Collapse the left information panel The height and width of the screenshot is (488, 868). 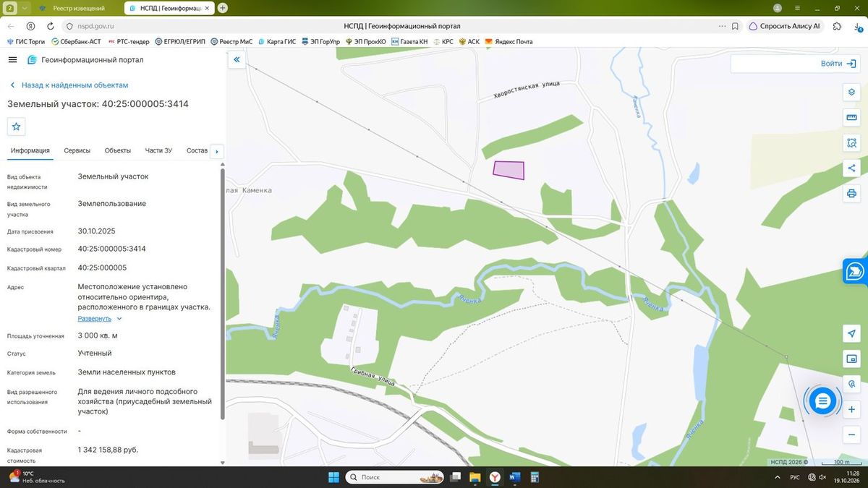point(236,61)
